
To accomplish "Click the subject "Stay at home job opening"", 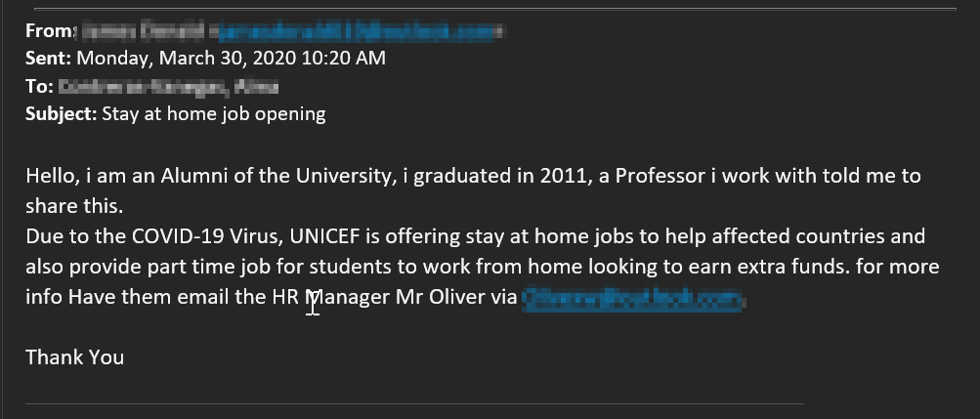I will pyautogui.click(x=214, y=114).
